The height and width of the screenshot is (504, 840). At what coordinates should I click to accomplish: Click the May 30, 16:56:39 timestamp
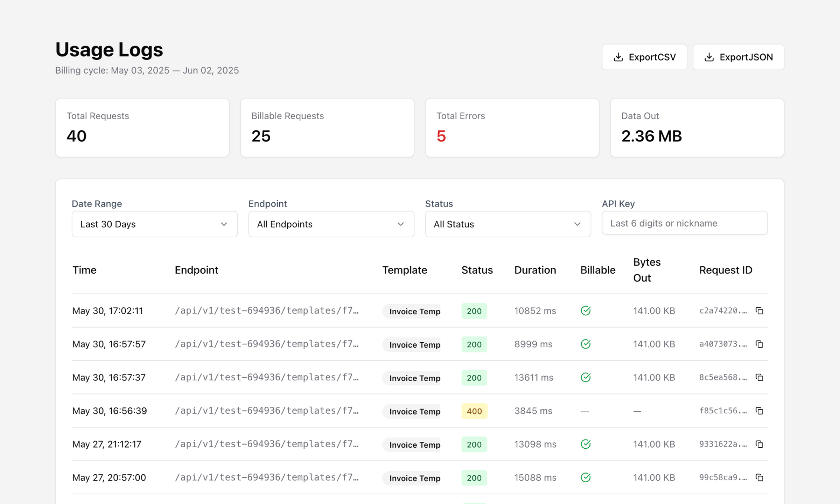[x=110, y=411]
